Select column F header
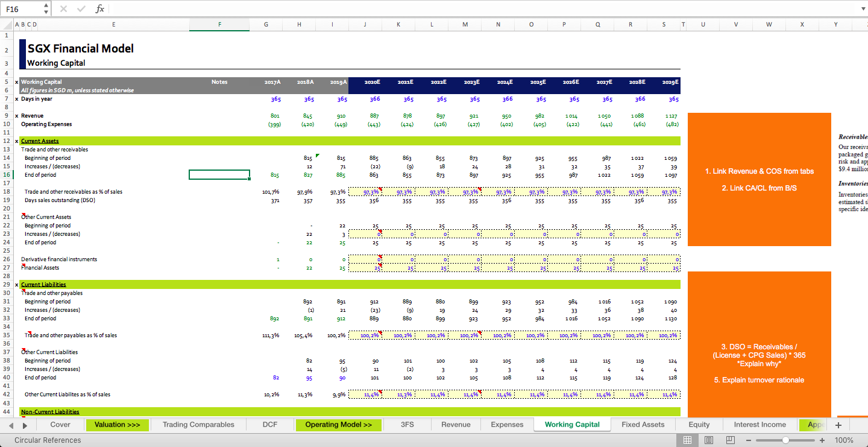Image resolution: width=868 pixels, height=447 pixels. click(219, 24)
